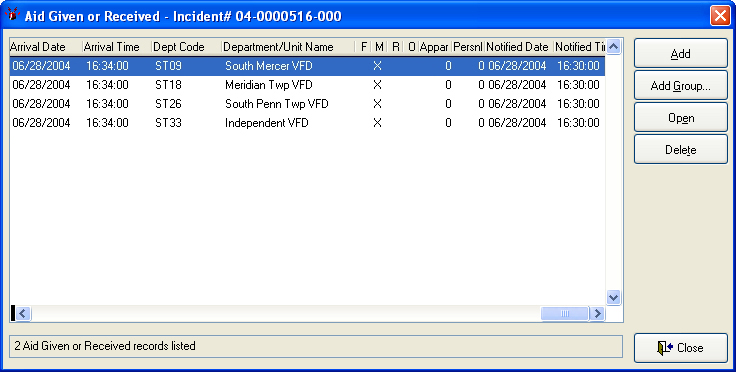Click the status bar records listed text
This screenshot has width=736, height=372.
tap(105, 346)
